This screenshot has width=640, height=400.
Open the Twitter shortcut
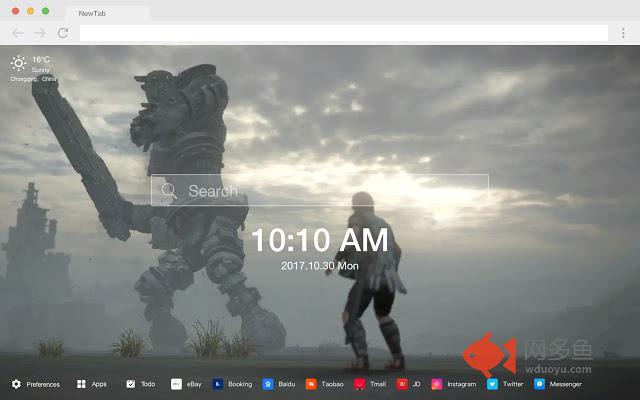(493, 384)
